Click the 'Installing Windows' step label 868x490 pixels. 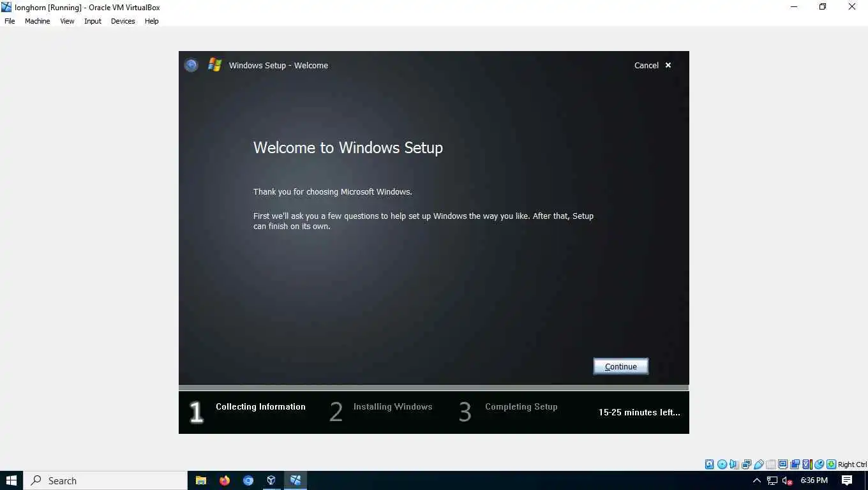(x=393, y=406)
